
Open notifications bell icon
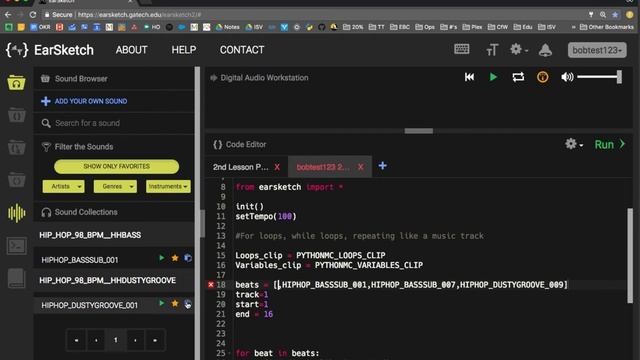coord(545,50)
